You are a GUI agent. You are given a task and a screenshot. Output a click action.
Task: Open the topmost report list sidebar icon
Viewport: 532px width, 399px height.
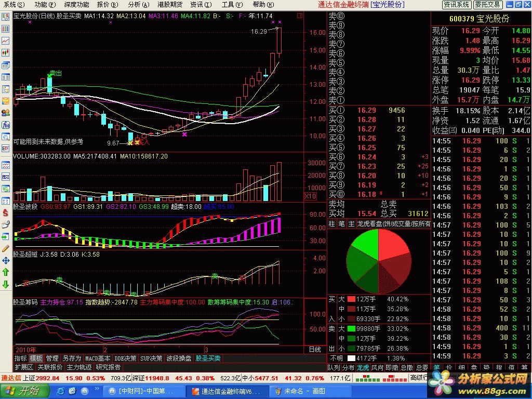(x=5, y=17)
